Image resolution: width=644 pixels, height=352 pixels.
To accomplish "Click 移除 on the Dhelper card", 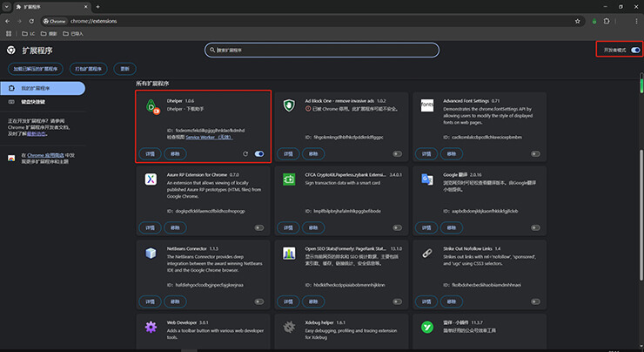I will coord(176,154).
